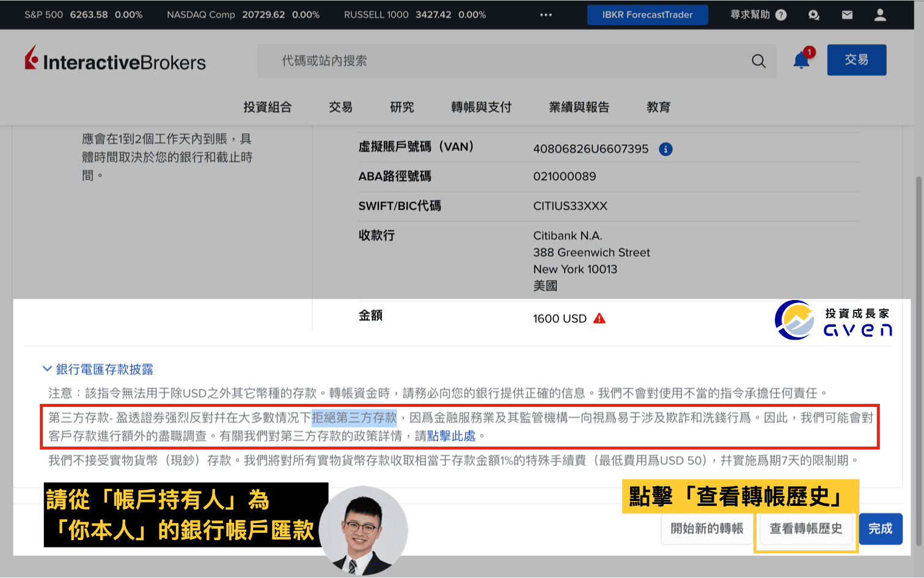This screenshot has width=924, height=578.
Task: Open the 教育 menu
Action: point(658,107)
